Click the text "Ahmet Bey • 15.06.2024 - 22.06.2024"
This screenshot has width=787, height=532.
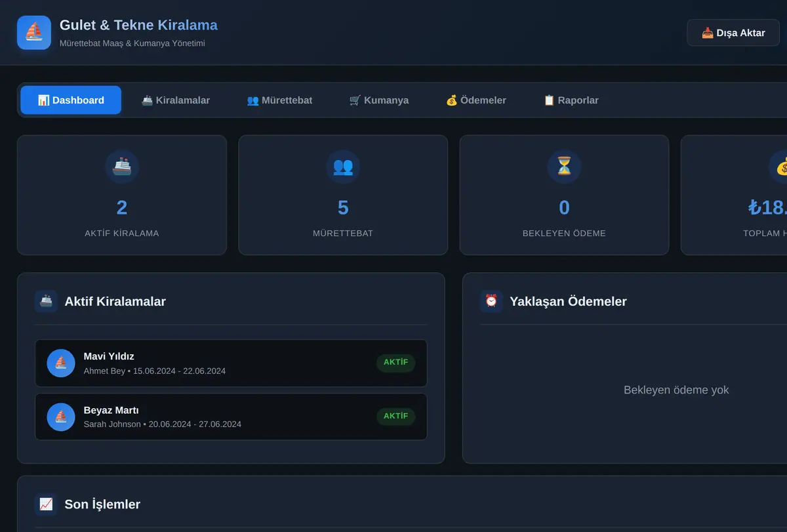[155, 371]
